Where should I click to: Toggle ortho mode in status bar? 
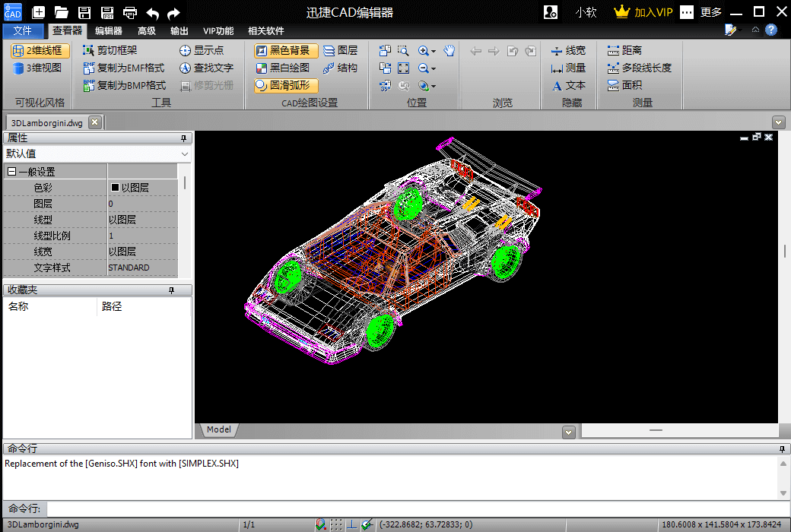(351, 524)
